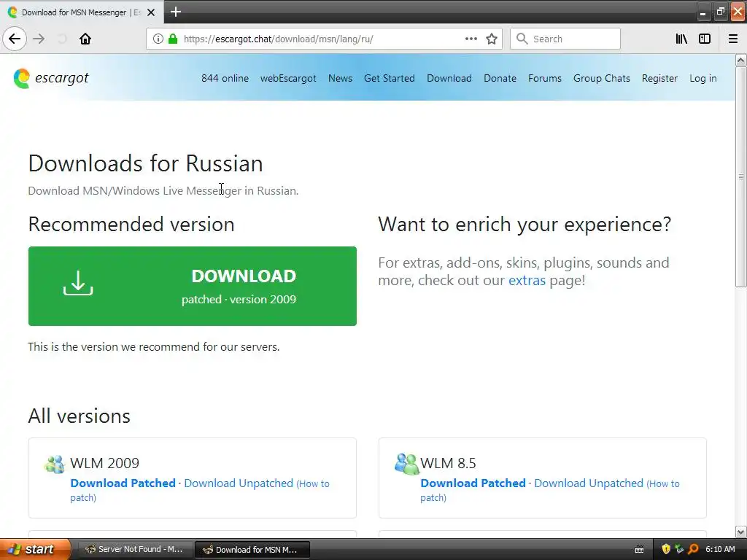Screen dimensions: 747x560
Task: Open the hamburger application menu
Action: 732,39
